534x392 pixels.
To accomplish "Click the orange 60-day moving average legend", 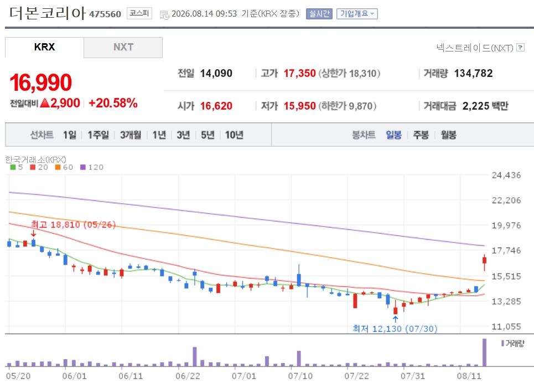I will click(x=64, y=167).
